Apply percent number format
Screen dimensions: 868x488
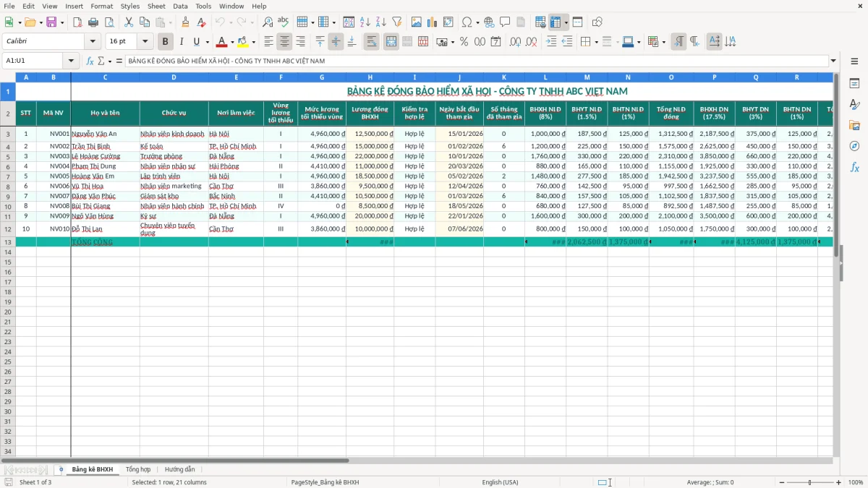[x=464, y=42]
